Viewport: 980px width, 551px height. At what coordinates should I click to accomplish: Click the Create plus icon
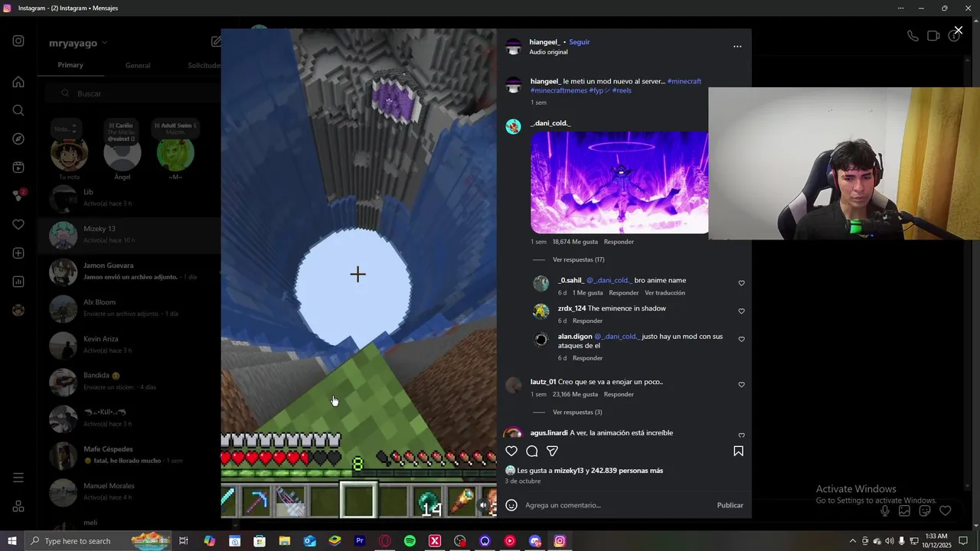click(x=18, y=253)
